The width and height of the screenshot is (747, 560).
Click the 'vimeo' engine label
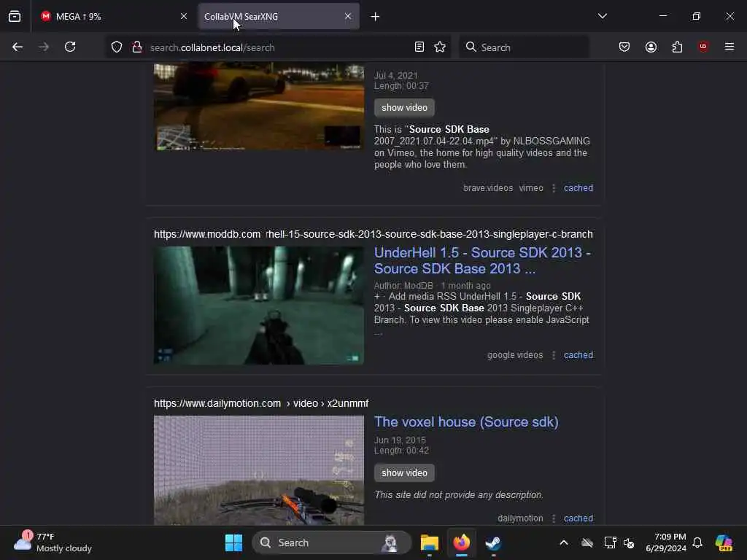pyautogui.click(x=531, y=187)
